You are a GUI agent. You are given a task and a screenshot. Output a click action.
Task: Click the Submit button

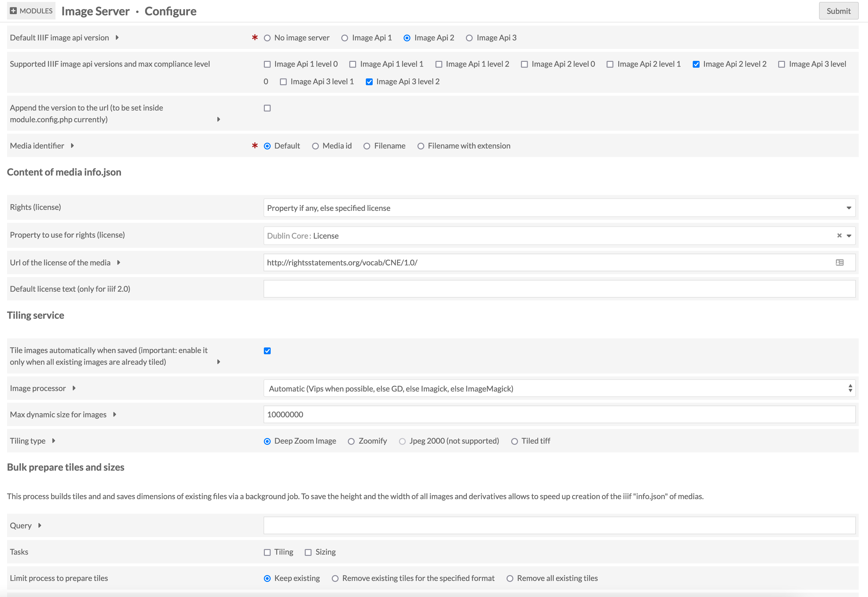click(x=839, y=11)
